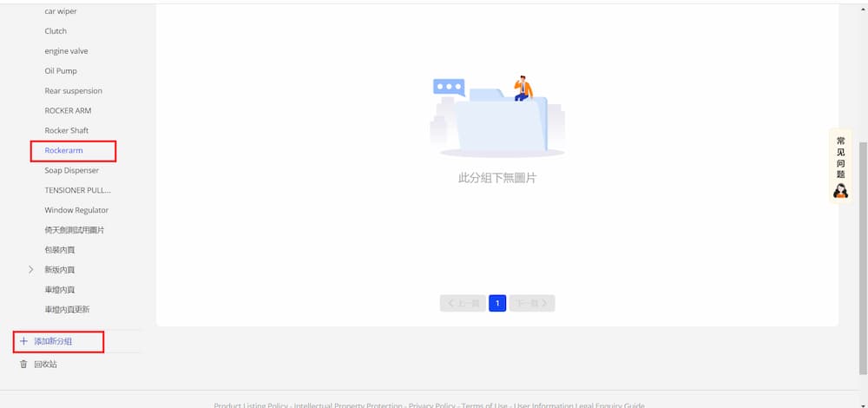Select the Rocker Shaft group
The width and height of the screenshot is (868, 408).
(x=67, y=130)
